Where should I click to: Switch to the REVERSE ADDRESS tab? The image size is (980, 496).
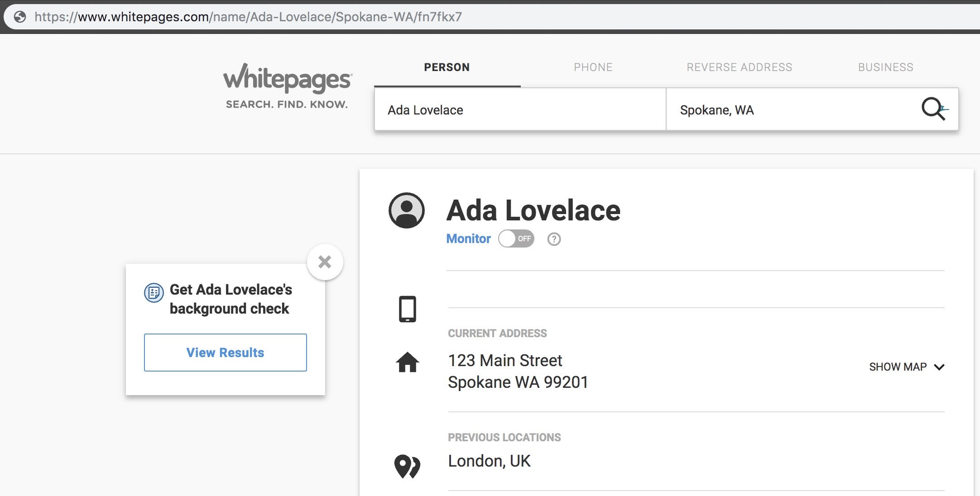740,67
